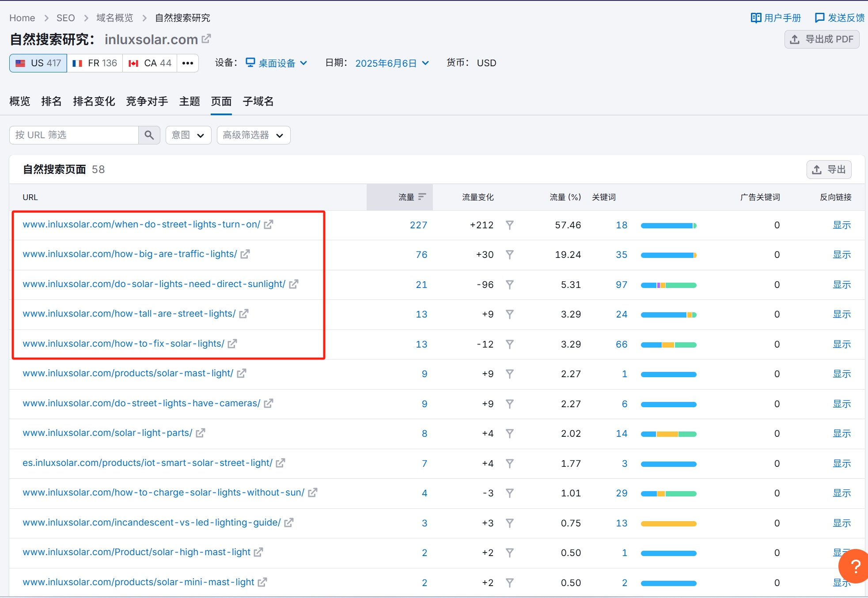Open external link icon for how-big-are-traffic-lights URL

coord(245,254)
